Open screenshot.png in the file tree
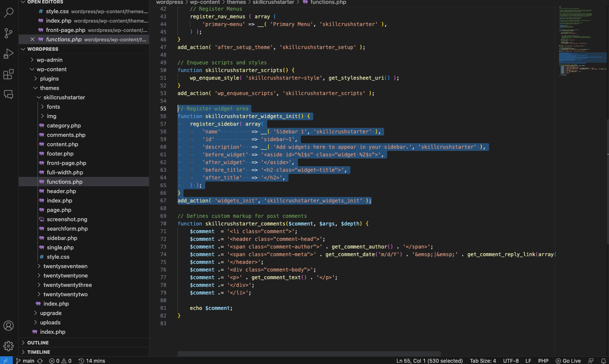Viewport: 609px width, 364px height. pyautogui.click(x=84, y=220)
